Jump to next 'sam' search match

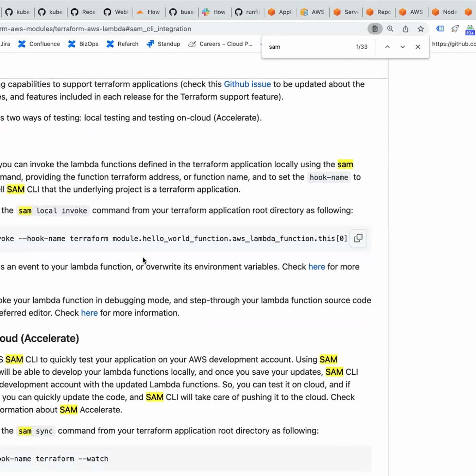pos(403,47)
